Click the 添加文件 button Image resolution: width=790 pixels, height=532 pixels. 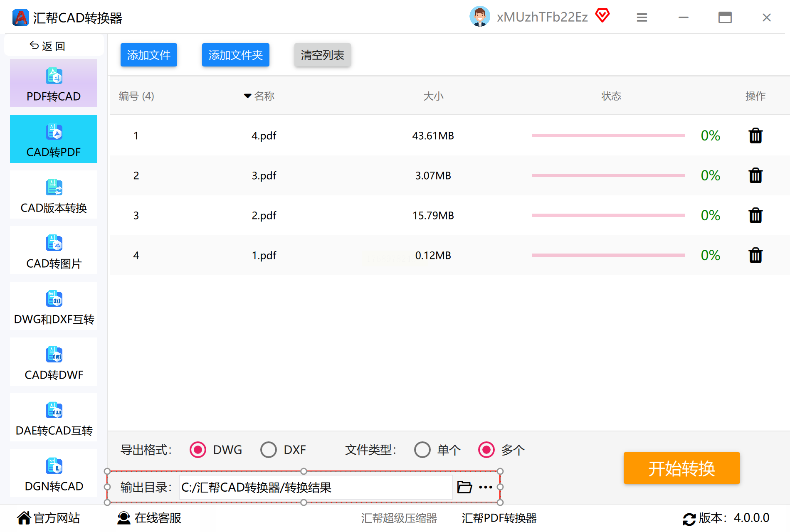click(x=149, y=55)
